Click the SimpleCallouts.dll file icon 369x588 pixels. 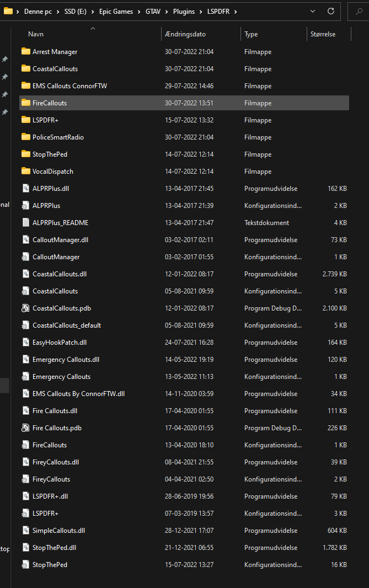25,530
